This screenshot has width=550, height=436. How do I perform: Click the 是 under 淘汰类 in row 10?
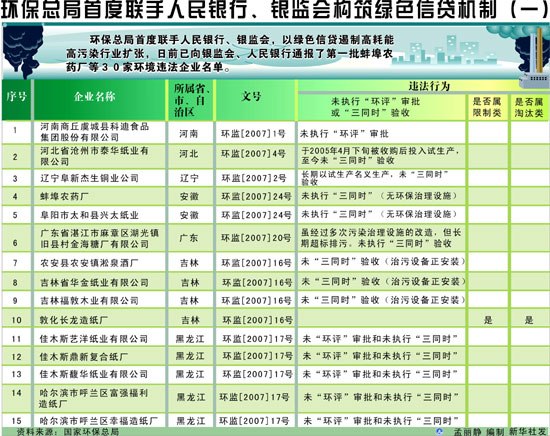pos(529,320)
